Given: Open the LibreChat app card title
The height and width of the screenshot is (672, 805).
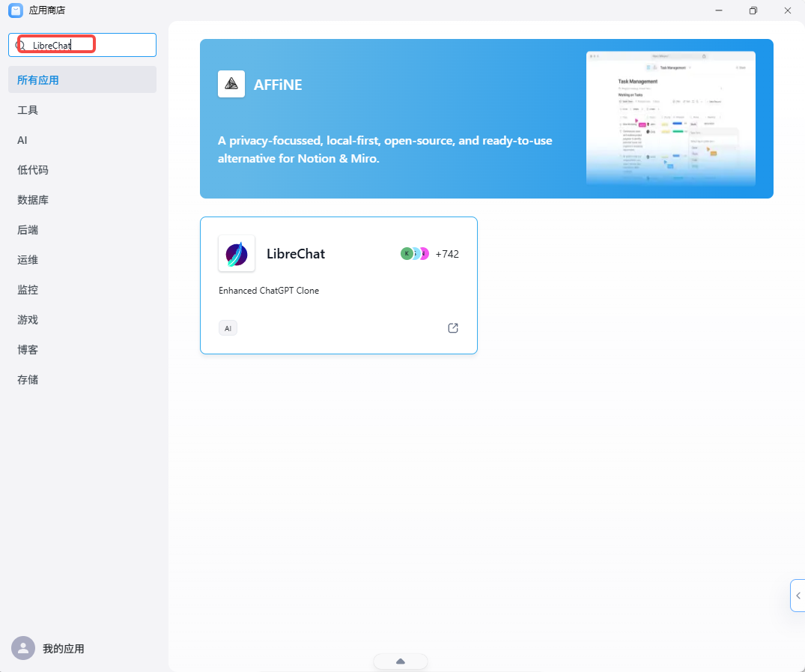Looking at the screenshot, I should [296, 254].
